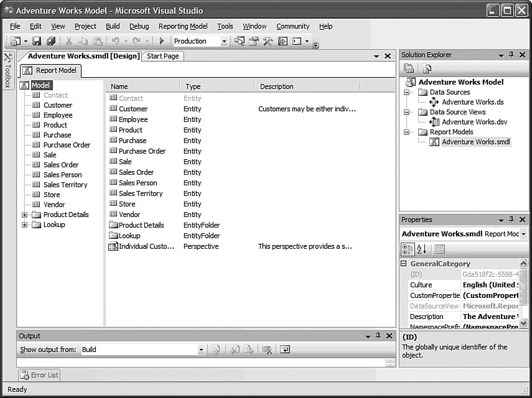
Task: Pin the Properties panel
Action: [511, 220]
